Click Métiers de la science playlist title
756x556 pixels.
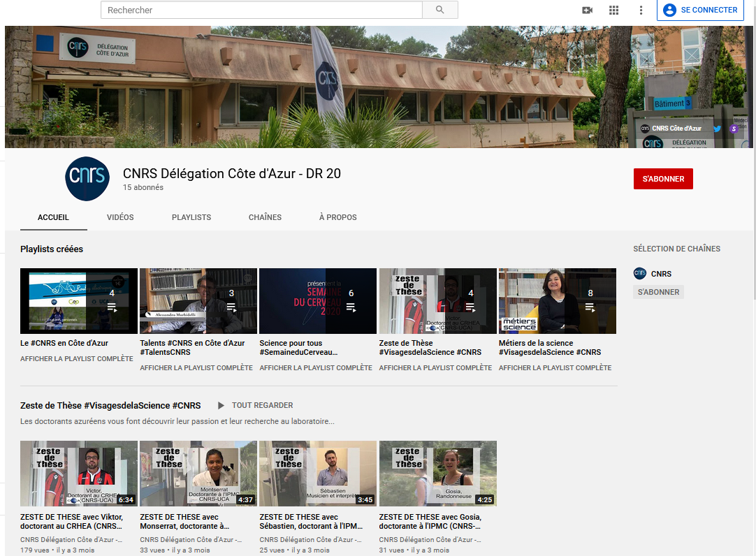click(550, 347)
